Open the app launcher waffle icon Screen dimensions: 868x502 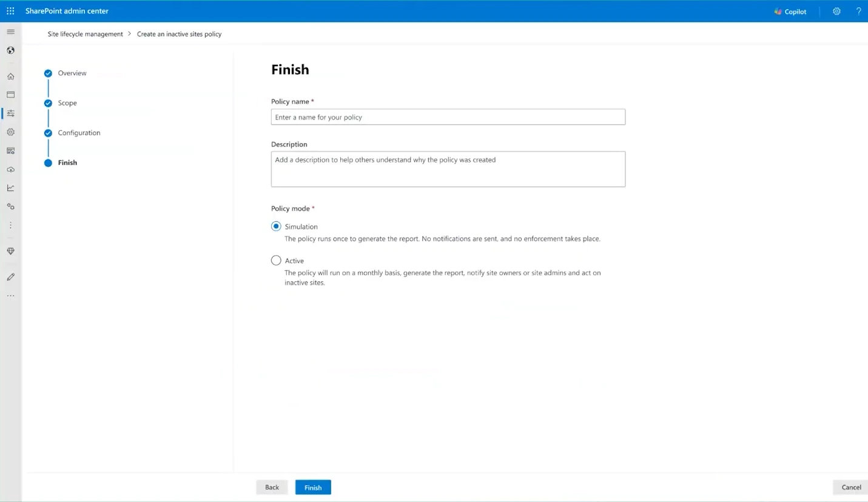(x=10, y=11)
